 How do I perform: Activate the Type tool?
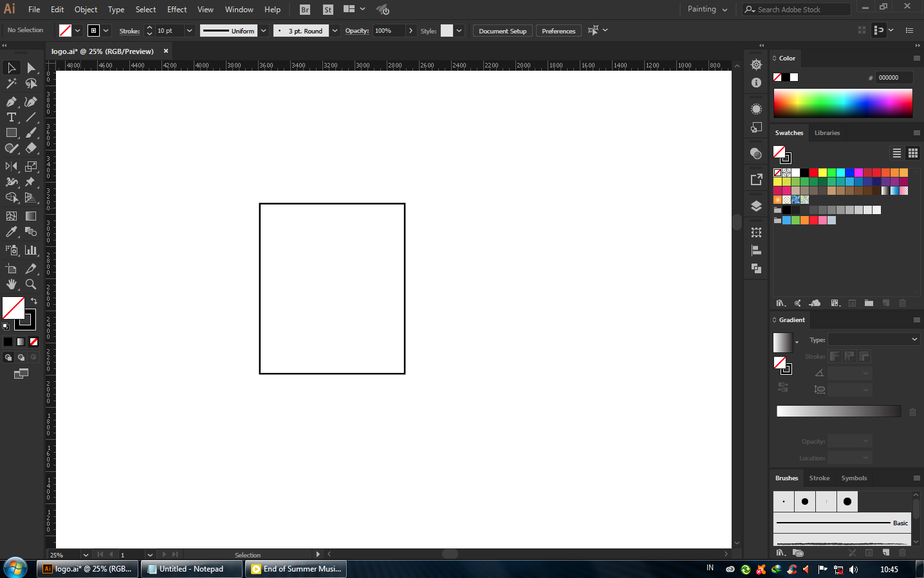tap(12, 117)
